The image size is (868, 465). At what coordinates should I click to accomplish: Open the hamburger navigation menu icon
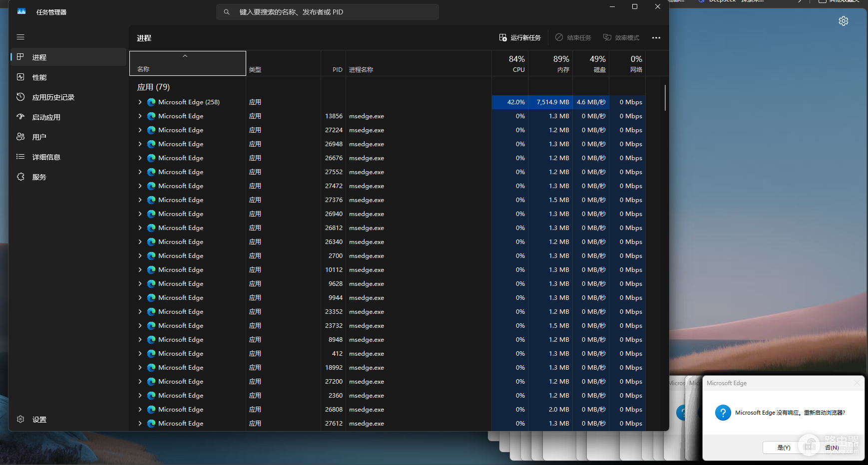20,37
